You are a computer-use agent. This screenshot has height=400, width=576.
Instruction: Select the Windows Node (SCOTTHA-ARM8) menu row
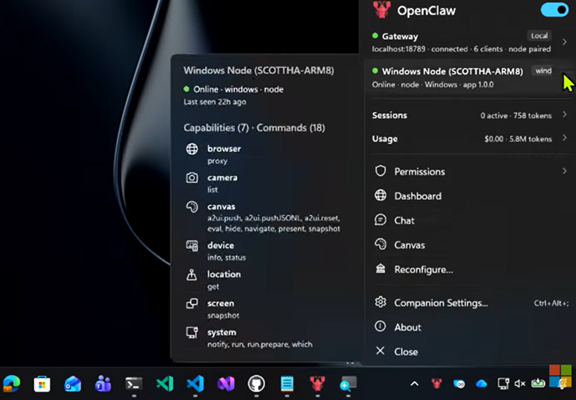[x=469, y=78]
